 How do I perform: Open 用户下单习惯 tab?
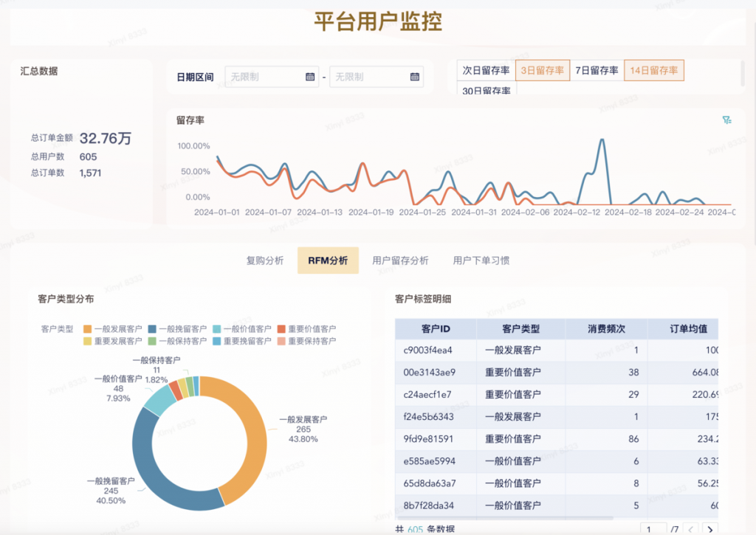(x=481, y=260)
